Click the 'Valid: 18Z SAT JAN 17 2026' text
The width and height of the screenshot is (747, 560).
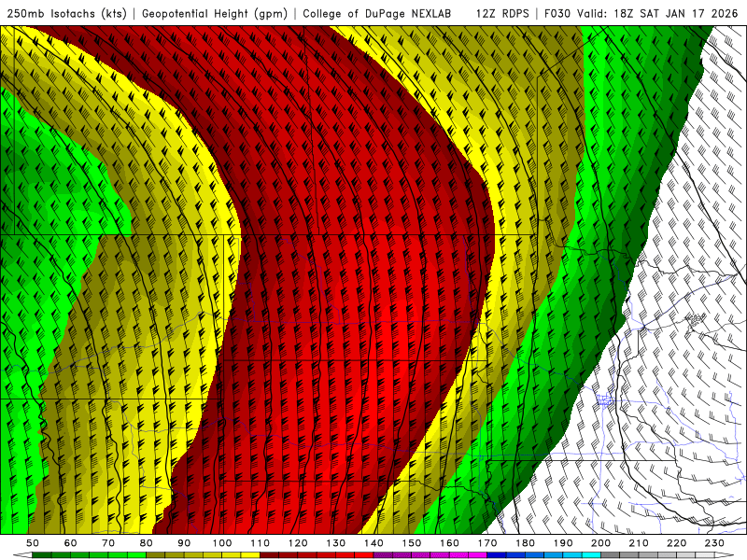(x=657, y=13)
